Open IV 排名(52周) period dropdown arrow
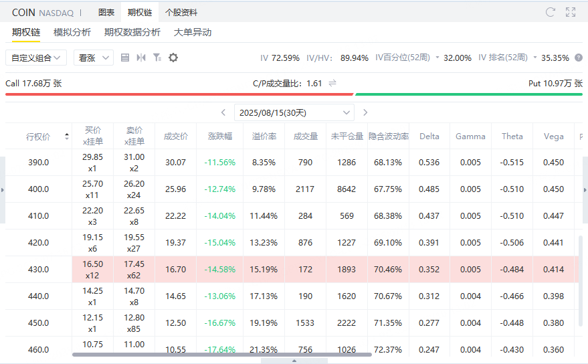The image size is (588, 364). 535,58
